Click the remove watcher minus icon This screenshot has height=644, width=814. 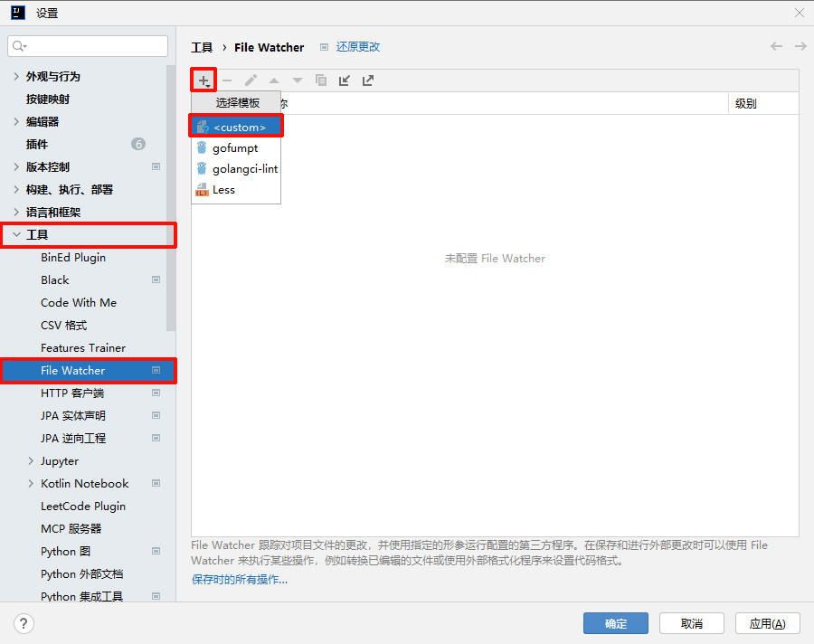pos(227,80)
